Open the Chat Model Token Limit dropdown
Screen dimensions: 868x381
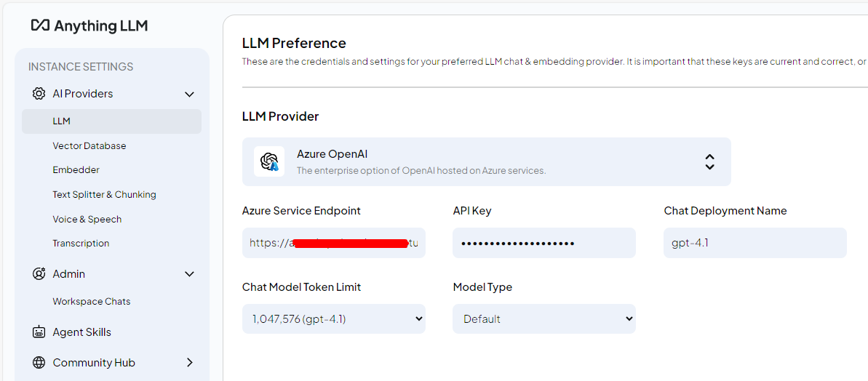pos(334,318)
